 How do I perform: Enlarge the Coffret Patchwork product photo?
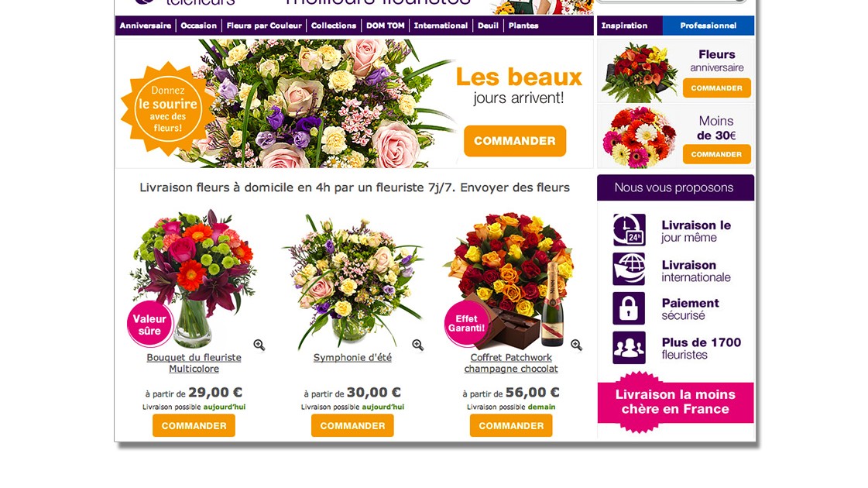pyautogui.click(x=576, y=345)
